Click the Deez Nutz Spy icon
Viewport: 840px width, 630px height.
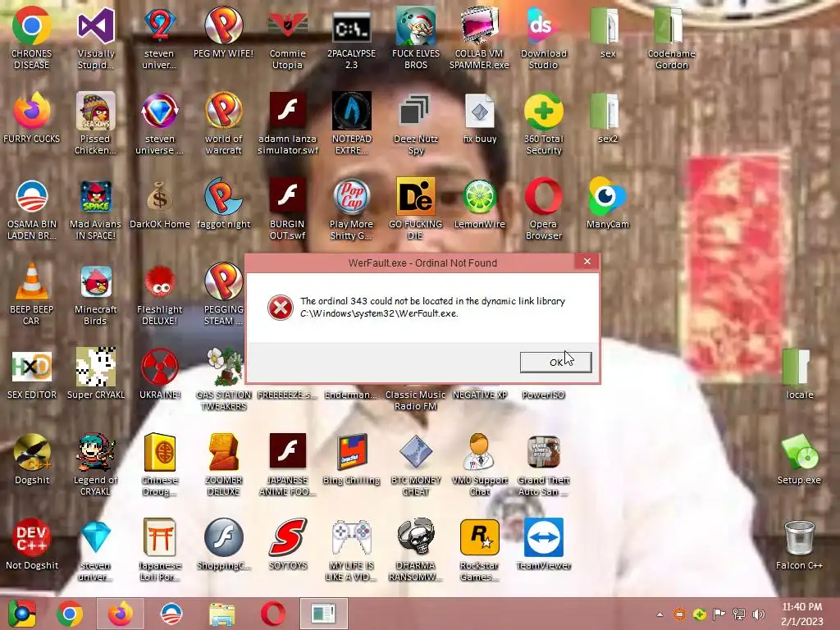[x=416, y=124]
